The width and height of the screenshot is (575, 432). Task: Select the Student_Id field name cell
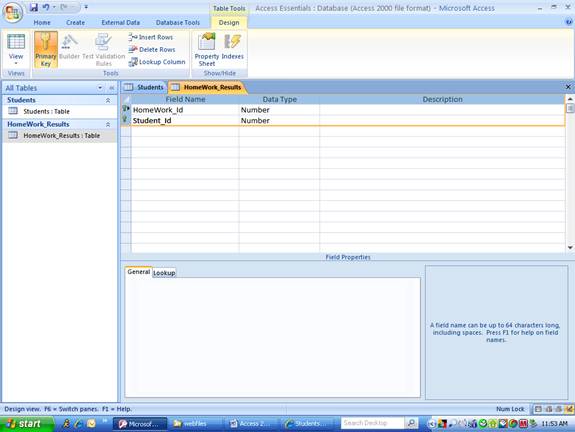185,121
